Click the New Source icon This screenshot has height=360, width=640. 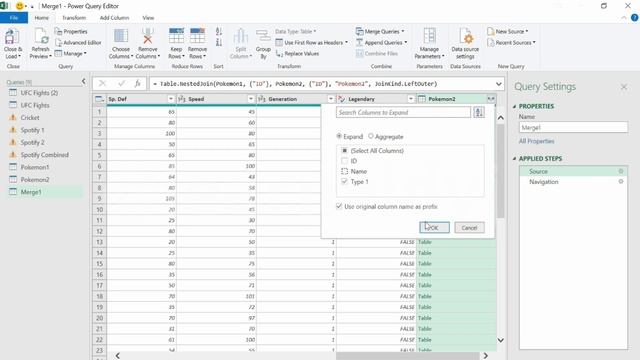[x=491, y=31]
